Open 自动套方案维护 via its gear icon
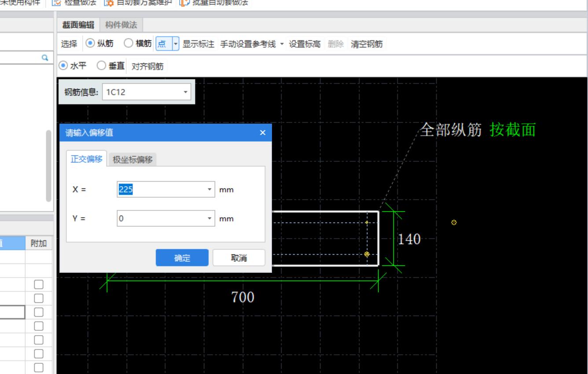Screen dimensions: 588x374 pos(109,3)
